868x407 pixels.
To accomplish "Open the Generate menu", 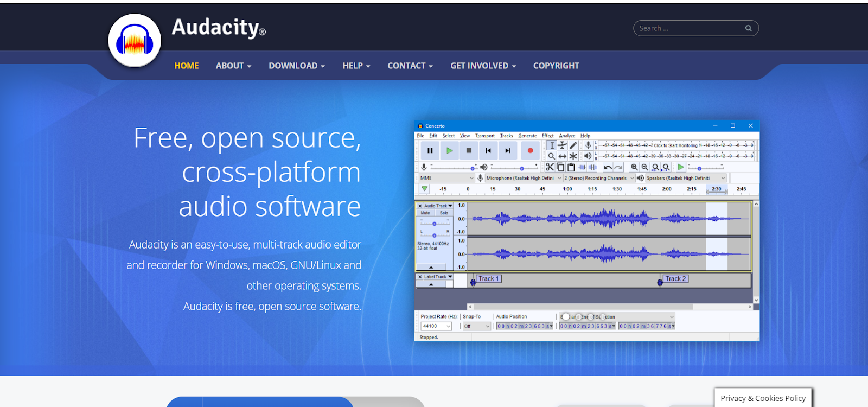I will 527,136.
